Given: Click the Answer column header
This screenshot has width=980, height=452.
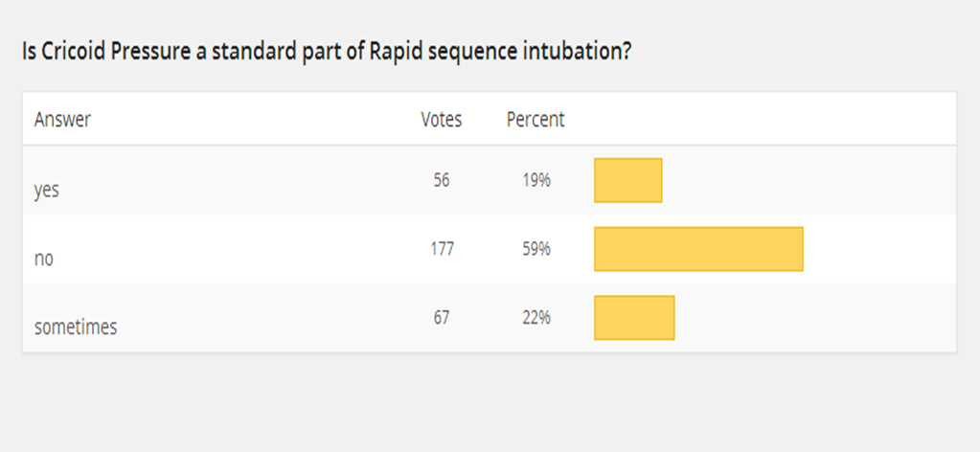Looking at the screenshot, I should click(62, 120).
